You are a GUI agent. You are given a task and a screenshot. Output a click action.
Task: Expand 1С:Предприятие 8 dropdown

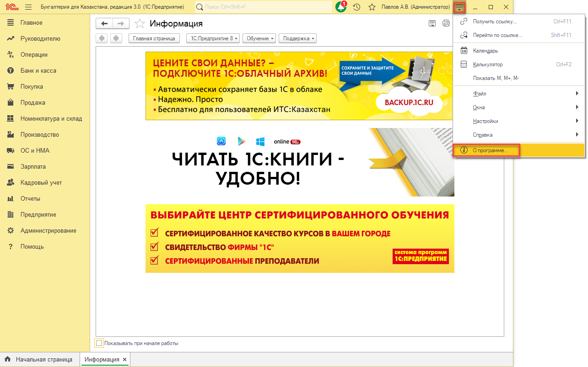(213, 38)
